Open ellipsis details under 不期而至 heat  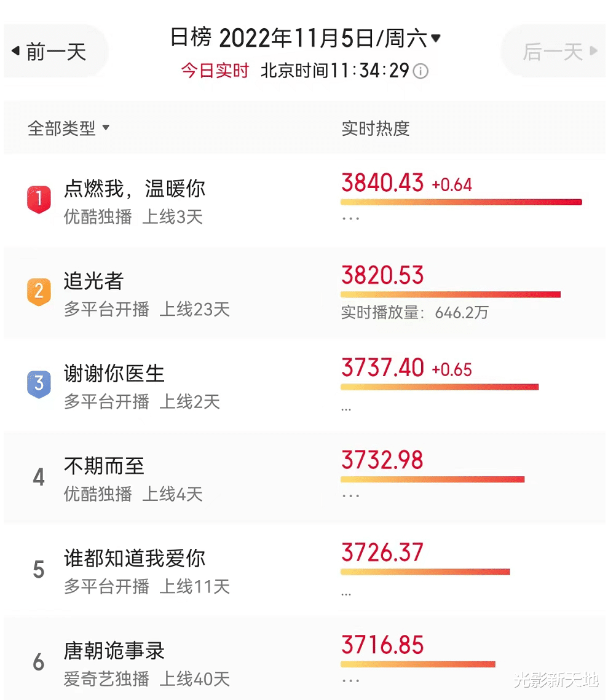[351, 496]
